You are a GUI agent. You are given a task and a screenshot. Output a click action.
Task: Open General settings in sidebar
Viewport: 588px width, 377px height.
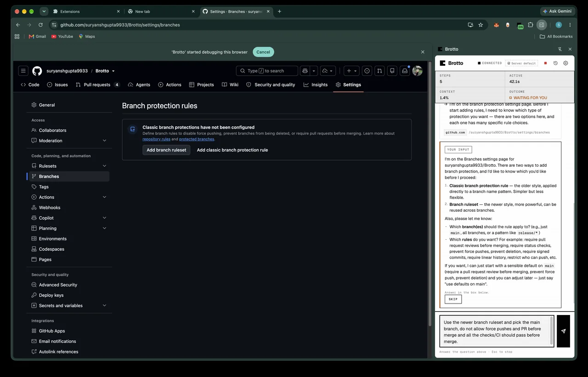(69, 105)
